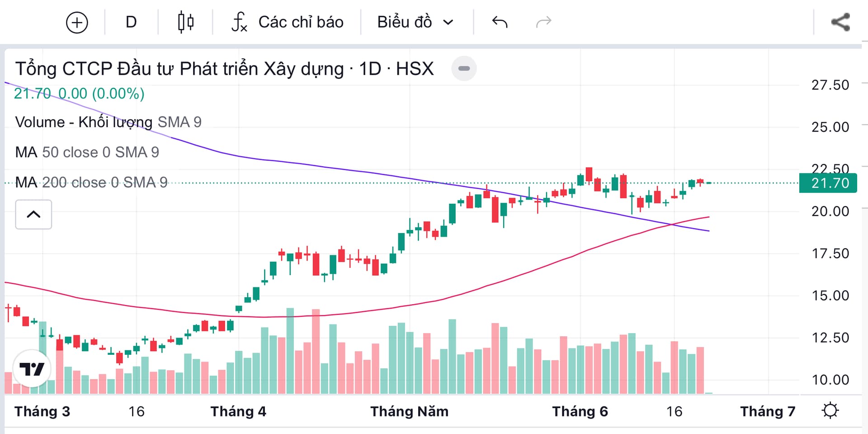Toggle the grey status dot beside HSX

(464, 69)
